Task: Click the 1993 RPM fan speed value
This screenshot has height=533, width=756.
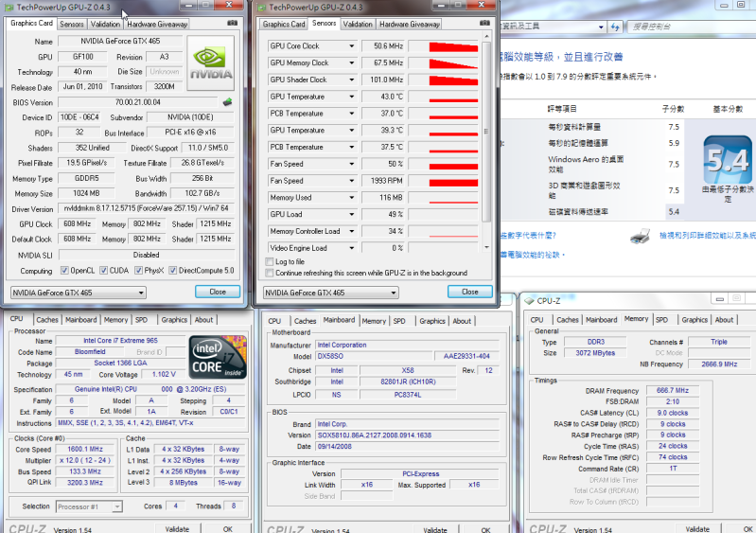Action: pos(384,181)
